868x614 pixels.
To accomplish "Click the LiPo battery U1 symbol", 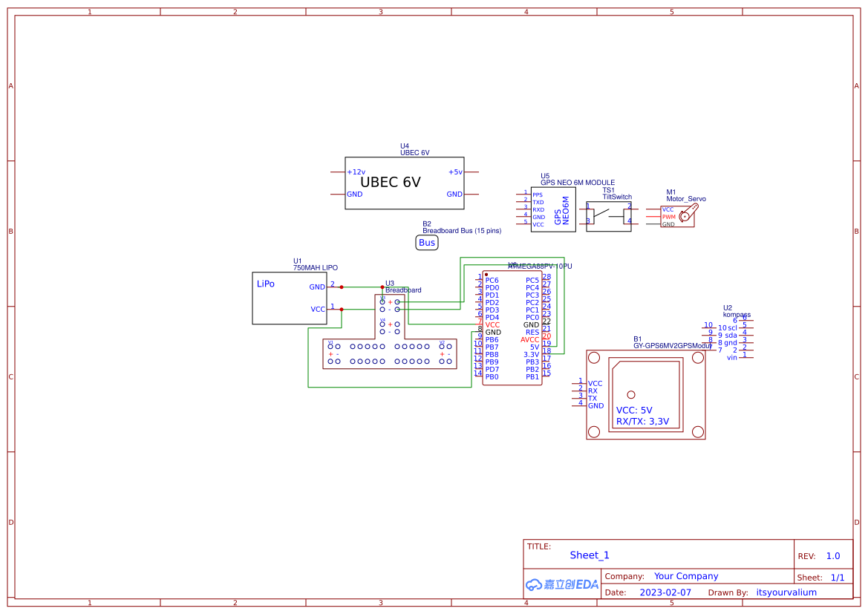I will coord(290,297).
